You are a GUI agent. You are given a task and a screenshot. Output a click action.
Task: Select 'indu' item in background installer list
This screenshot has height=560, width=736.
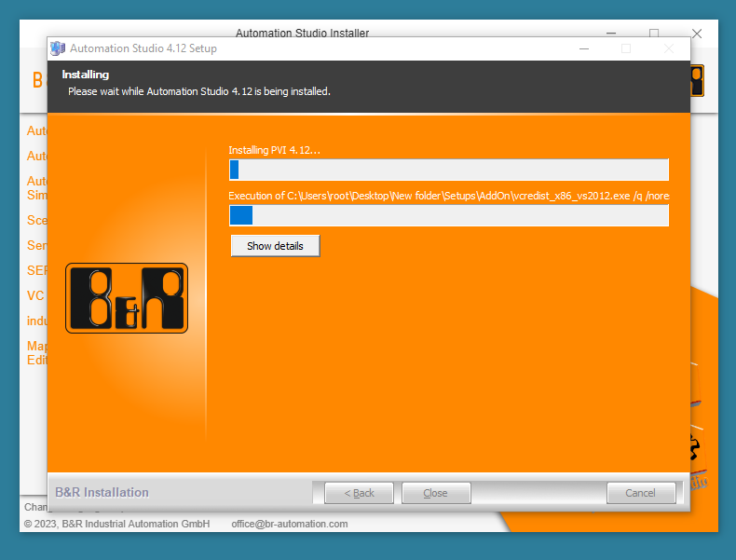tap(36, 321)
